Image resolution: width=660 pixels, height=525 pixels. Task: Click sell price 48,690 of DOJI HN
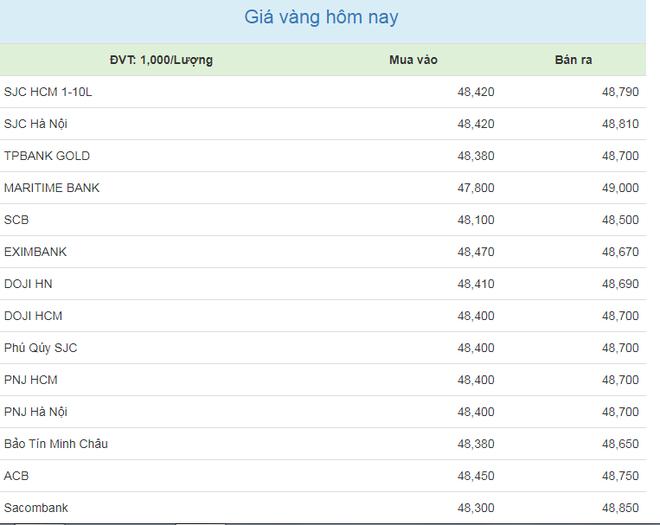pyautogui.click(x=620, y=284)
